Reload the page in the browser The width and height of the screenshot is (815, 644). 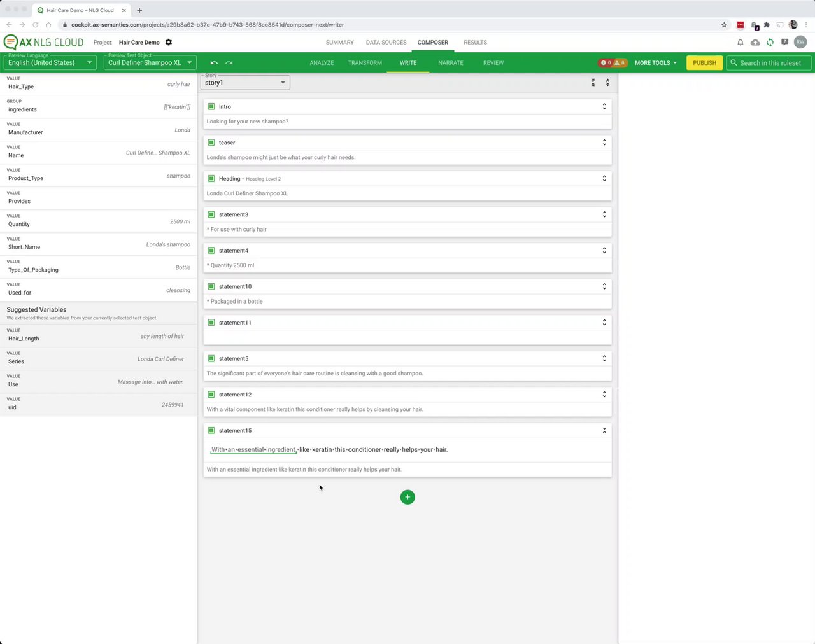coord(35,25)
